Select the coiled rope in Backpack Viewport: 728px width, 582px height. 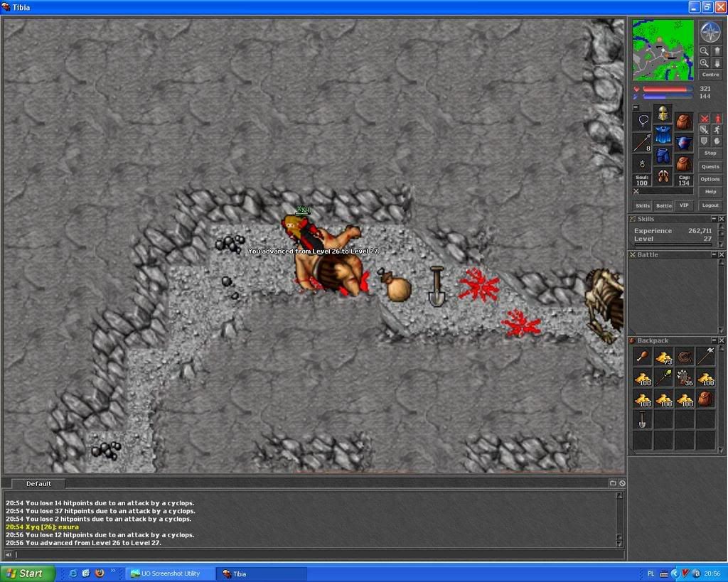pyautogui.click(x=685, y=357)
